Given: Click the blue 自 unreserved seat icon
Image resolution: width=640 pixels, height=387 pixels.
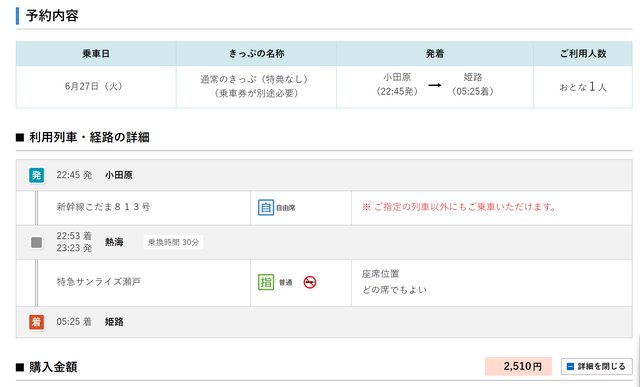Looking at the screenshot, I should point(266,207).
